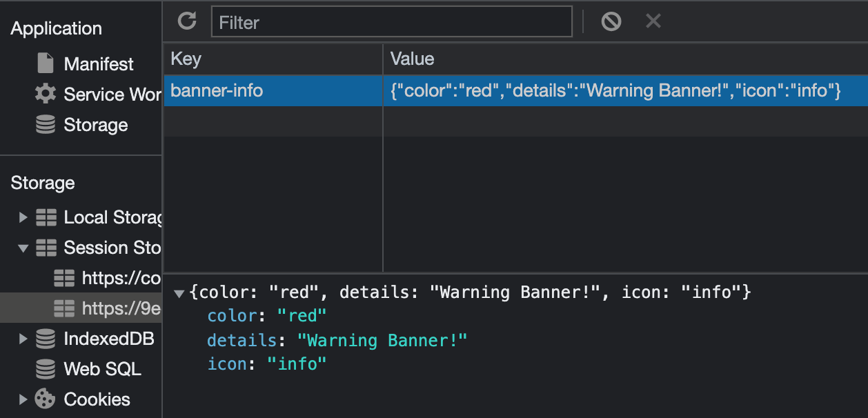The width and height of the screenshot is (868, 418).
Task: Click the refresh icon beside Filter
Action: point(187,21)
